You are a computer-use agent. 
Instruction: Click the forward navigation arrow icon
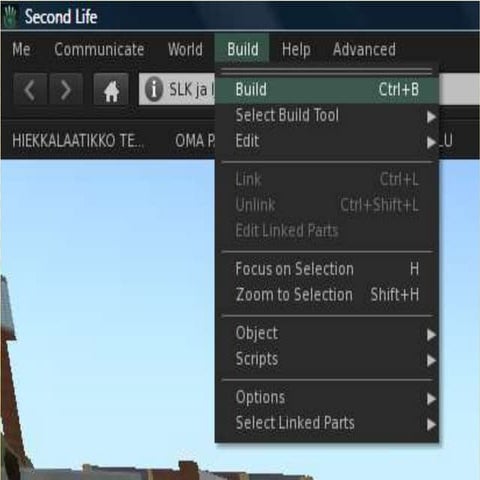click(x=66, y=89)
